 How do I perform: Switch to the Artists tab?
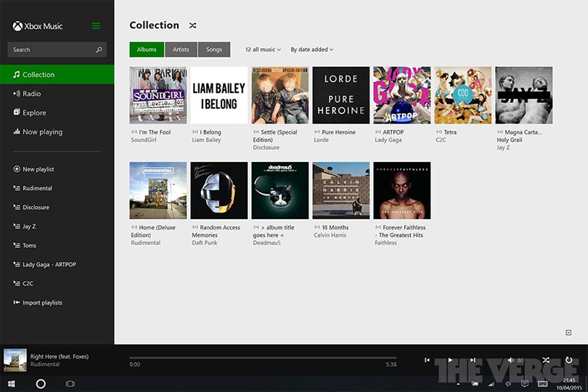tap(181, 49)
